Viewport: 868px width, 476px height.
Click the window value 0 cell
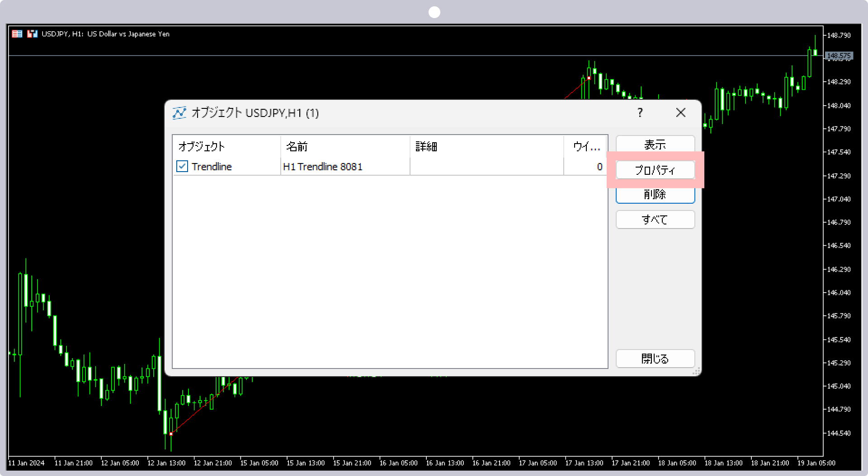pyautogui.click(x=585, y=167)
